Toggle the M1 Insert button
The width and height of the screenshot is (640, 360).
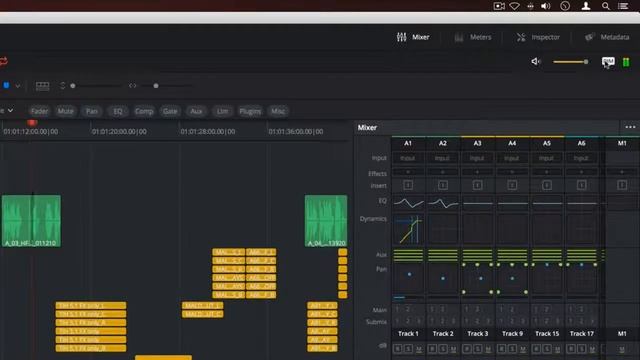622,185
